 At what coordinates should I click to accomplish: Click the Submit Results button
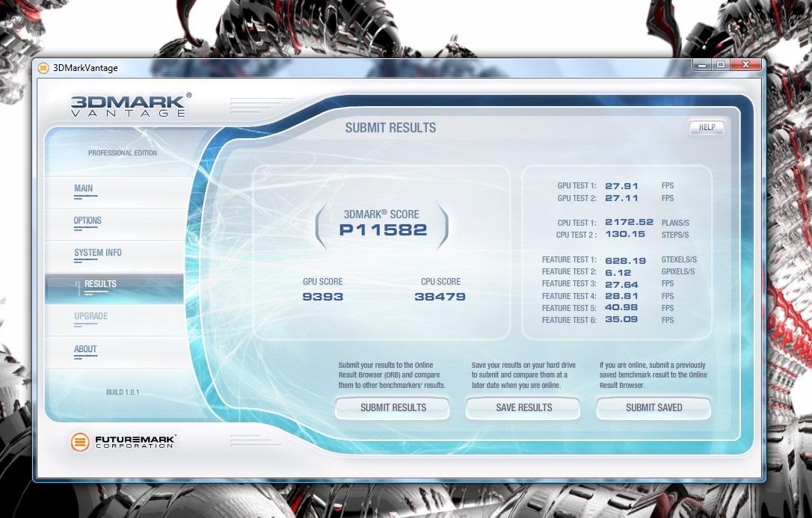click(393, 408)
